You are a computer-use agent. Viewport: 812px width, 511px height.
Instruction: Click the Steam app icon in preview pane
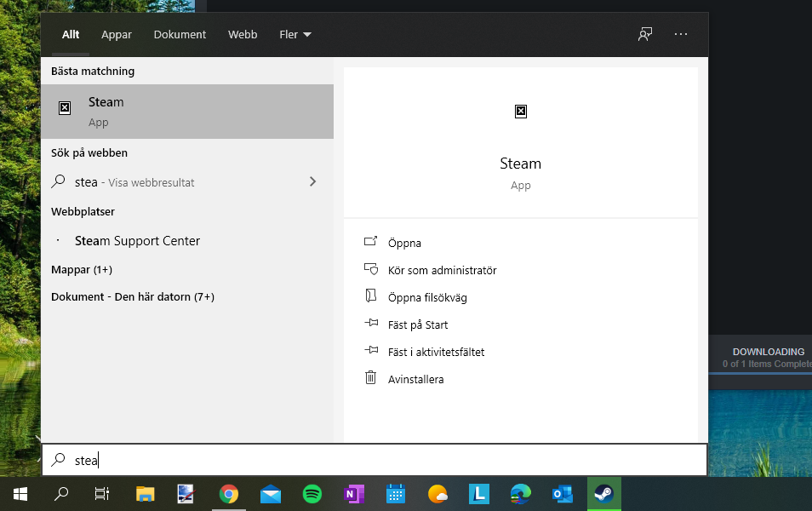point(520,112)
